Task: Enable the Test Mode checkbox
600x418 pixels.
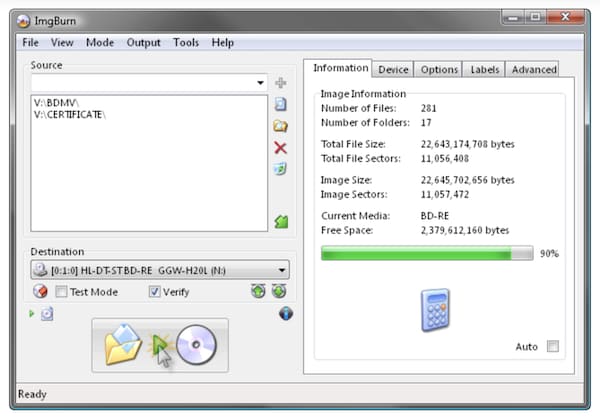Action: [x=61, y=292]
